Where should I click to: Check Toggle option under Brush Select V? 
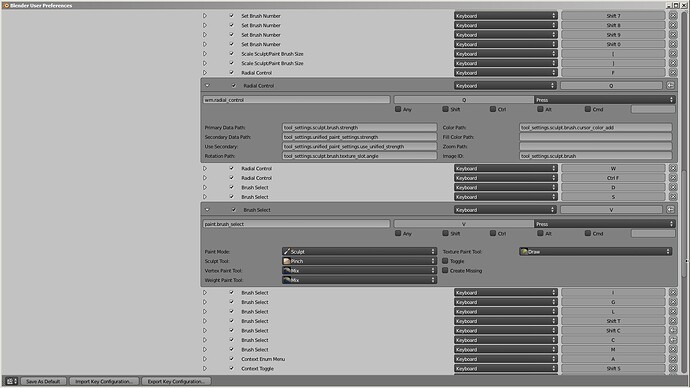[x=445, y=261]
